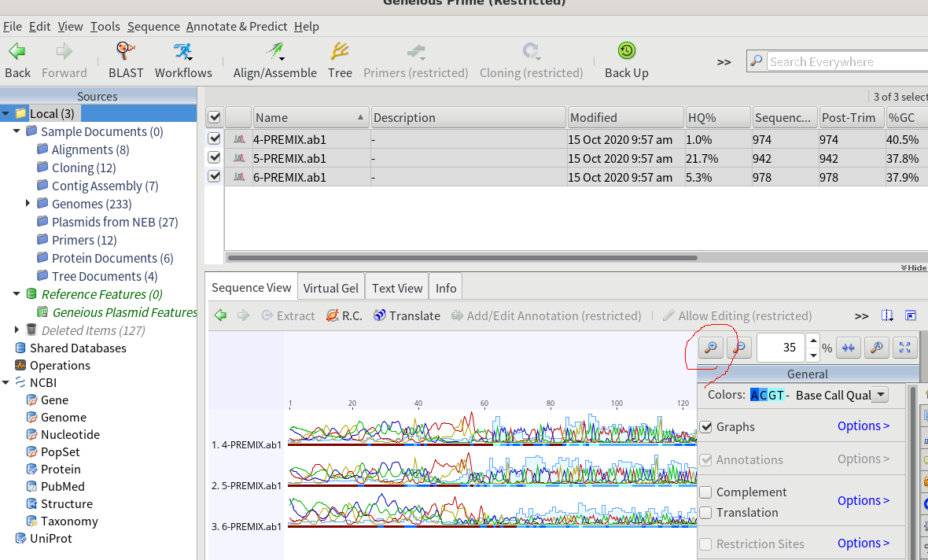Increase zoom percentage with up stepper
The width and height of the screenshot is (928, 560).
[813, 341]
